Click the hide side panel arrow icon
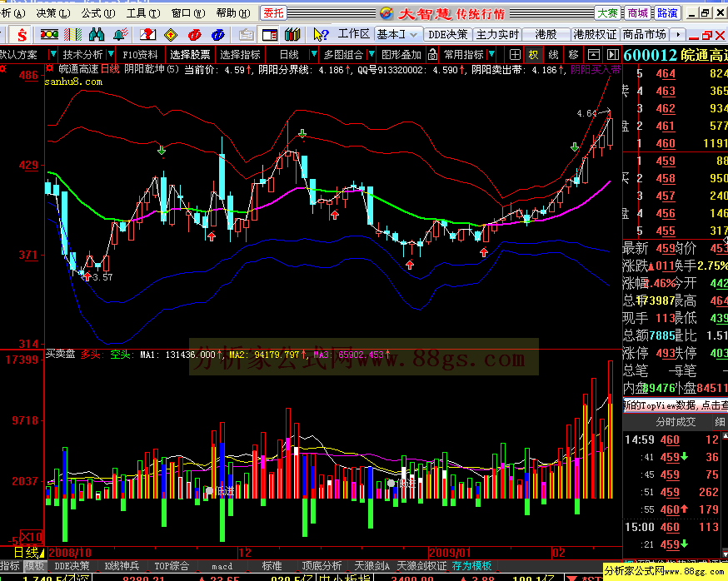Screen dimensions: 728x581 (613, 55)
